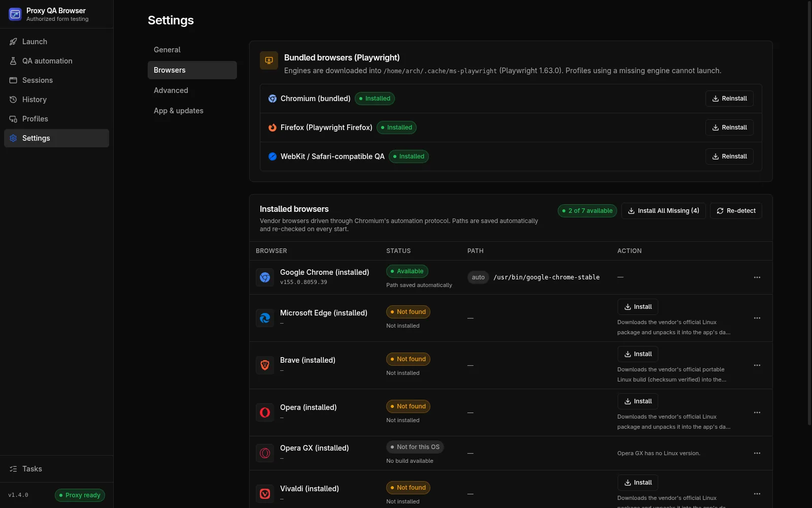Reinstall WebKit / Safari-compatible QA engine
Screen dimensions: 812x508
pyautogui.click(x=729, y=156)
